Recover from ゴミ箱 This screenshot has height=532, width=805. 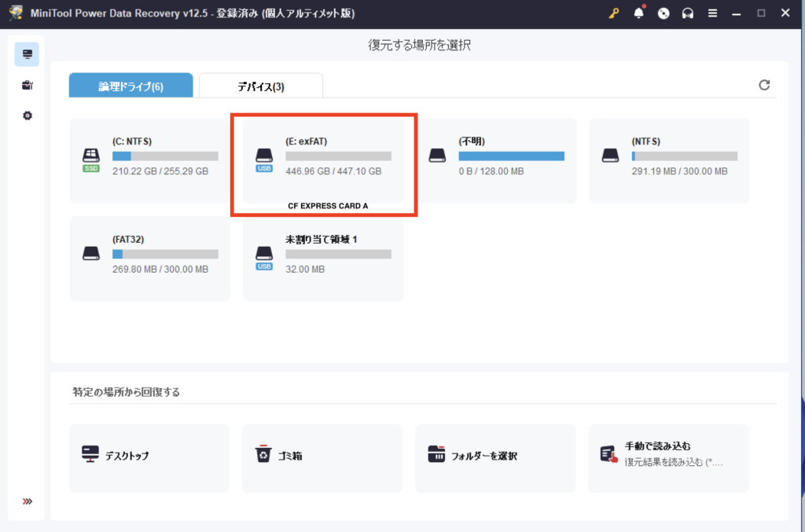pos(322,458)
